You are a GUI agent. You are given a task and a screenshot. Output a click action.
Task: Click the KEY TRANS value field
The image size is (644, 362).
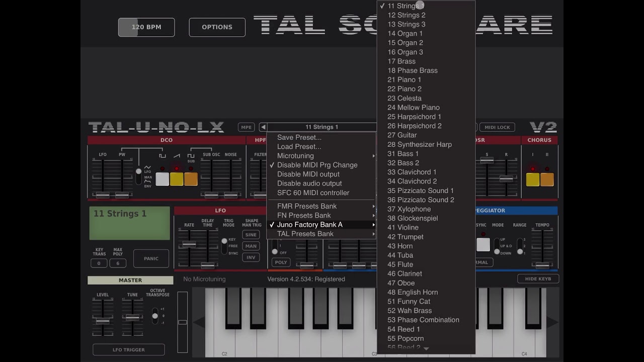coord(99,263)
